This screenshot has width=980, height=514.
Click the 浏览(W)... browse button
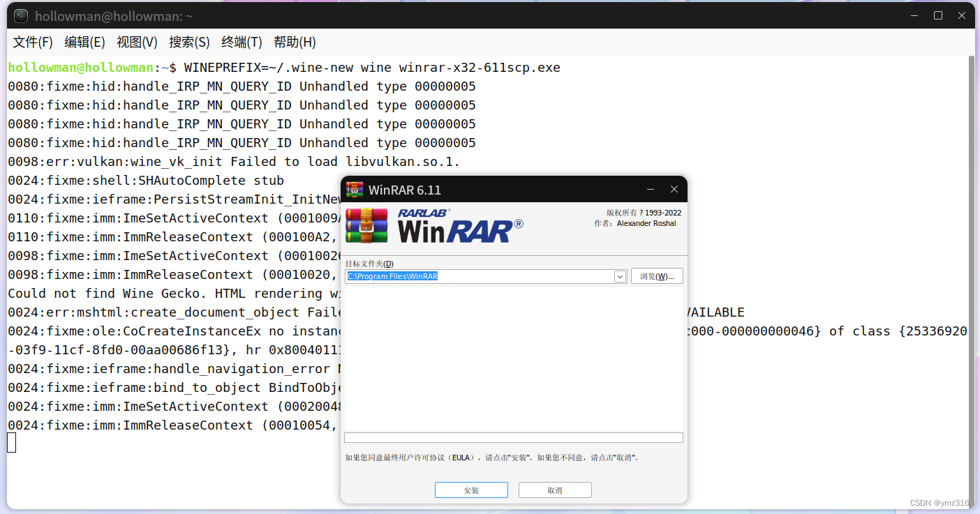tap(657, 276)
